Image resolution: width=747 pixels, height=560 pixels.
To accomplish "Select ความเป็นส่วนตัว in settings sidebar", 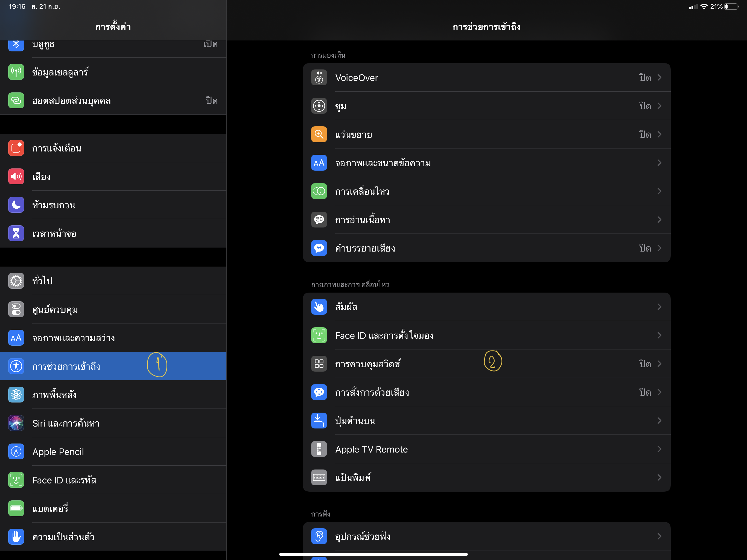I will pyautogui.click(x=113, y=537).
